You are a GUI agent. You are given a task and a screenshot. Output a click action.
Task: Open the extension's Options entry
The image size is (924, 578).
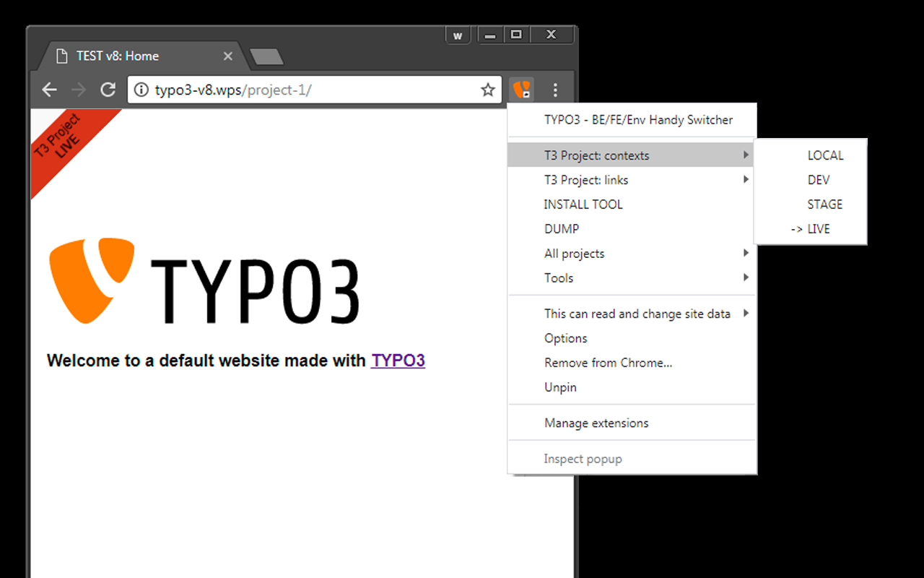(565, 337)
